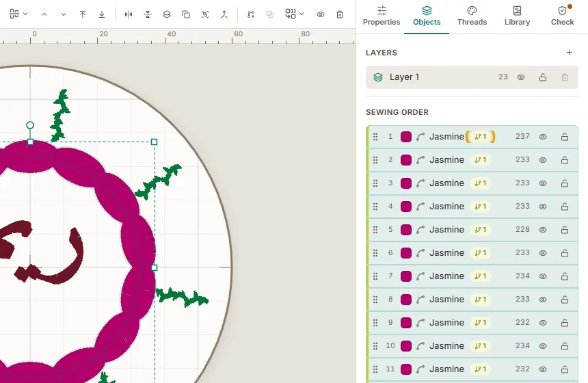Grab drag handle of sewing object 2
The height and width of the screenshot is (383, 588).
point(375,160)
